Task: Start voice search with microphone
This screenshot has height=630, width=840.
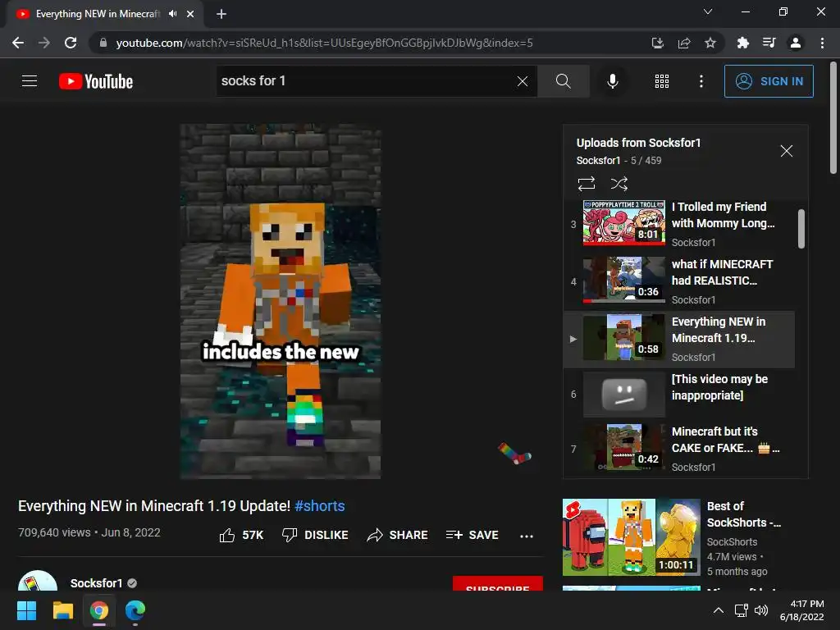Action: click(612, 81)
